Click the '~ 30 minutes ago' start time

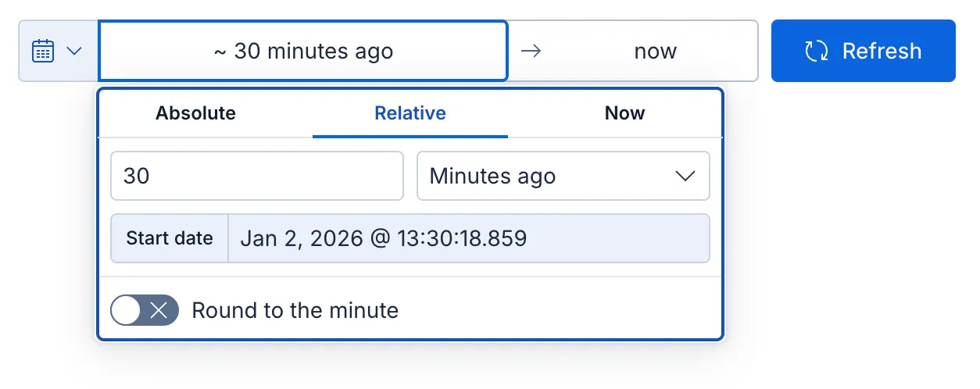[x=303, y=52]
